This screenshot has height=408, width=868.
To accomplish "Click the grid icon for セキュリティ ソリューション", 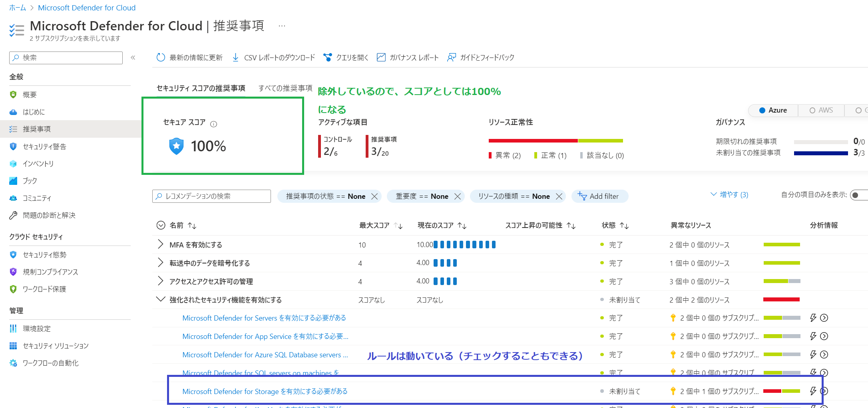I will pyautogui.click(x=13, y=346).
